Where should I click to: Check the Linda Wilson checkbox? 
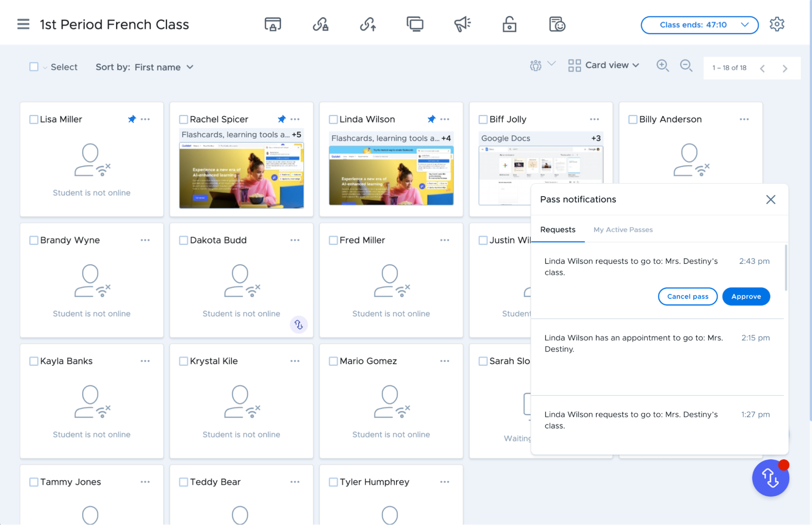(333, 119)
